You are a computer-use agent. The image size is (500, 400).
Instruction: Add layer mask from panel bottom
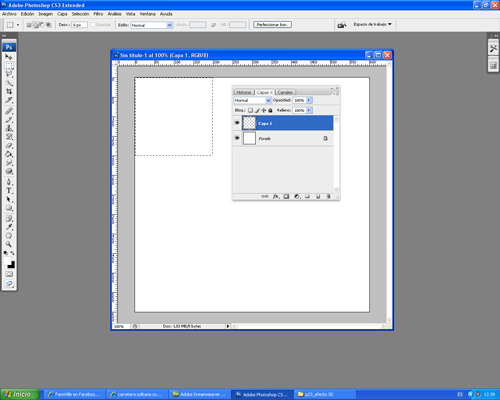click(286, 197)
